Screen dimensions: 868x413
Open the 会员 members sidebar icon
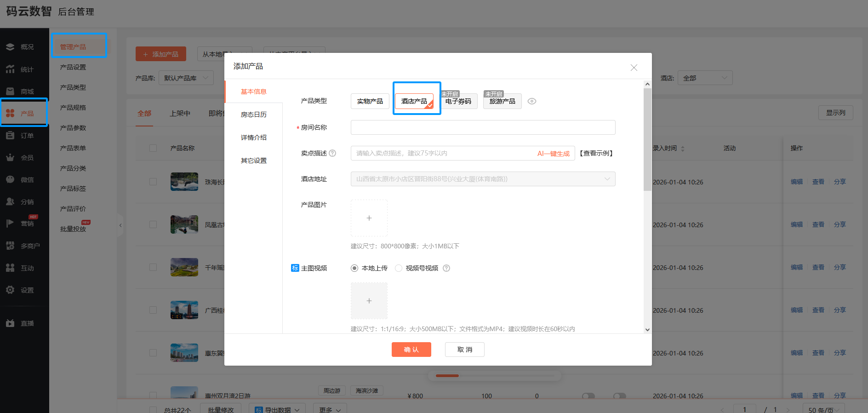pos(10,158)
